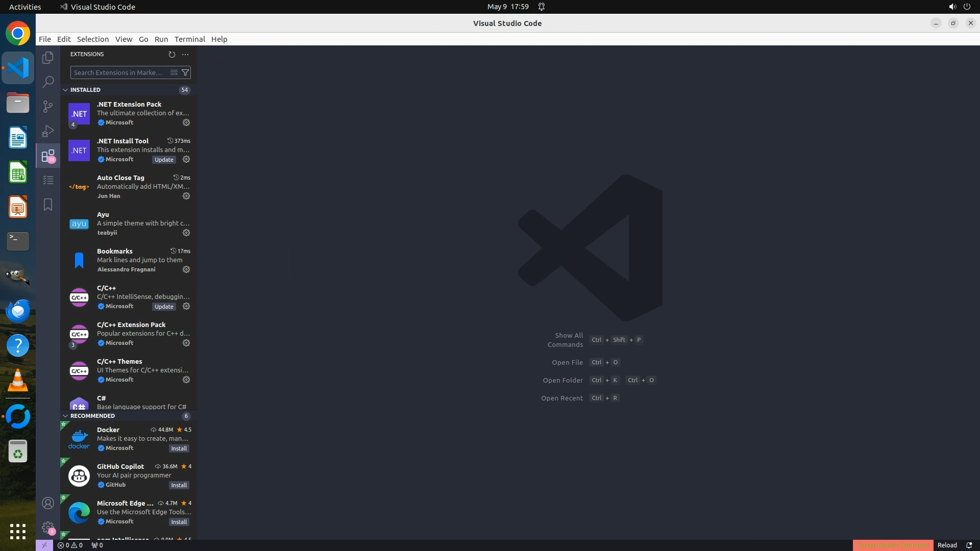Open the Terminal menu

click(x=189, y=39)
